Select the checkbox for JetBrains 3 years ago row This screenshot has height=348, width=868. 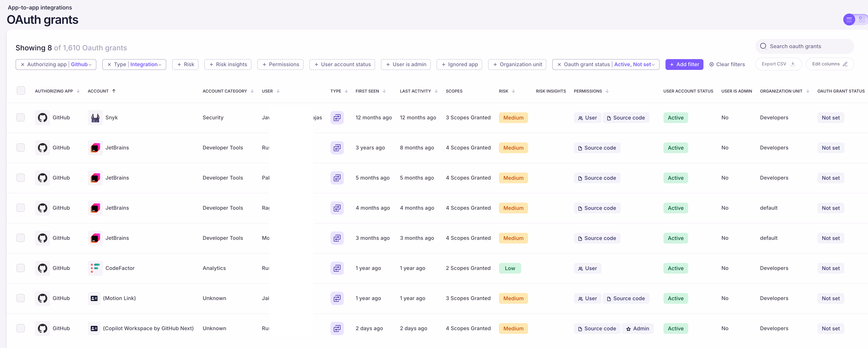[x=21, y=148]
